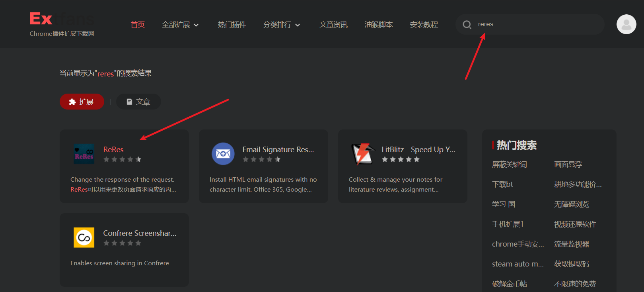Open the LitBlitz - Speed Up Y... title
This screenshot has height=292, width=644.
tap(418, 149)
